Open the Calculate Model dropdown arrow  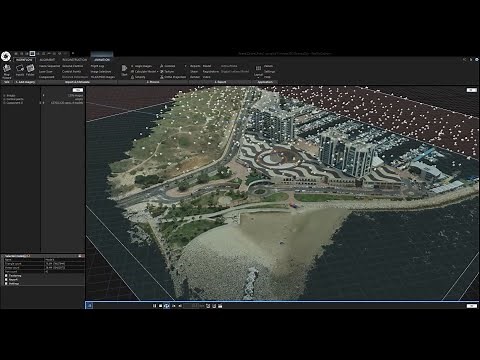(x=158, y=72)
